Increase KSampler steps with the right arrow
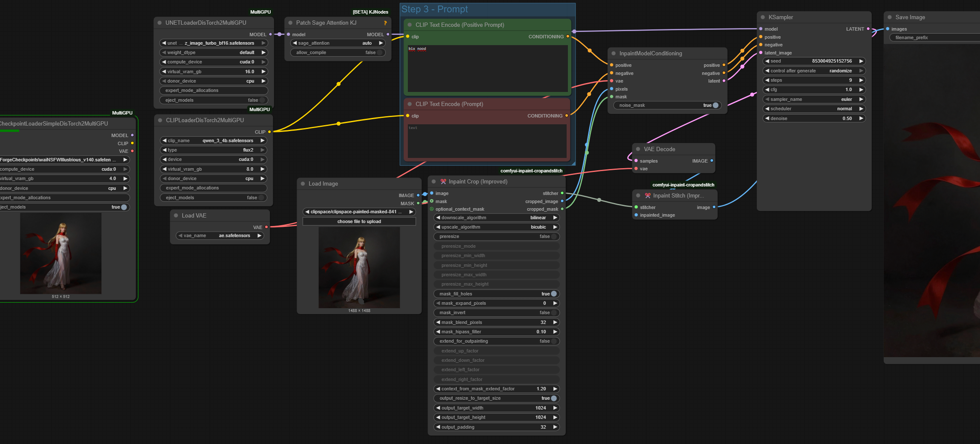This screenshot has height=444, width=980. click(x=861, y=80)
